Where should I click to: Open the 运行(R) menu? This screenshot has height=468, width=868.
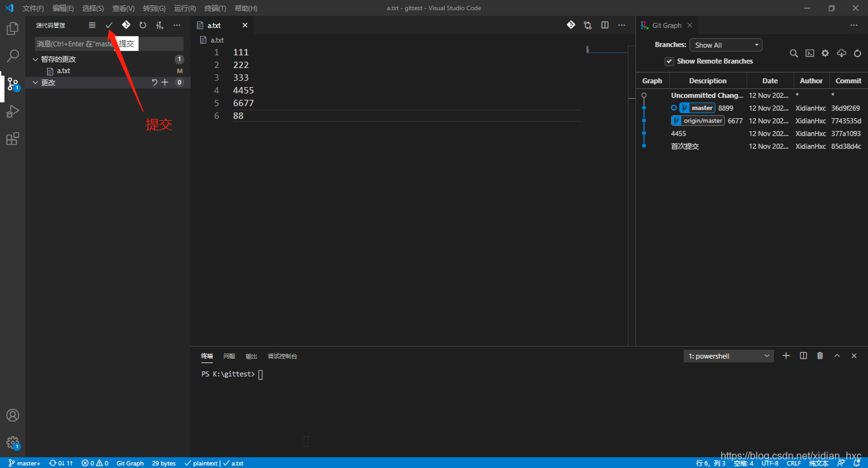click(x=185, y=8)
